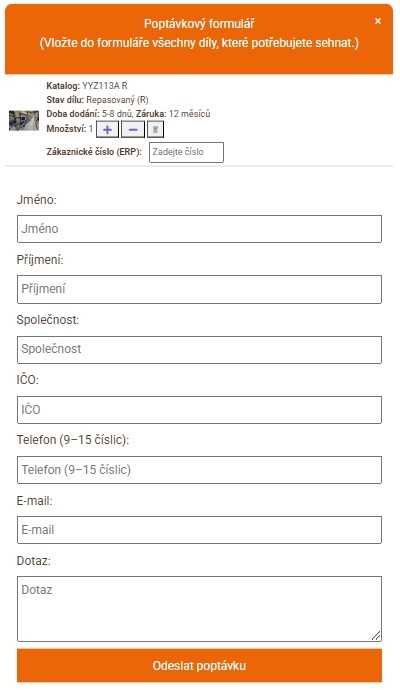Click the Dotaz label text
Image resolution: width=400 pixels, height=690 pixels.
pyautogui.click(x=33, y=561)
